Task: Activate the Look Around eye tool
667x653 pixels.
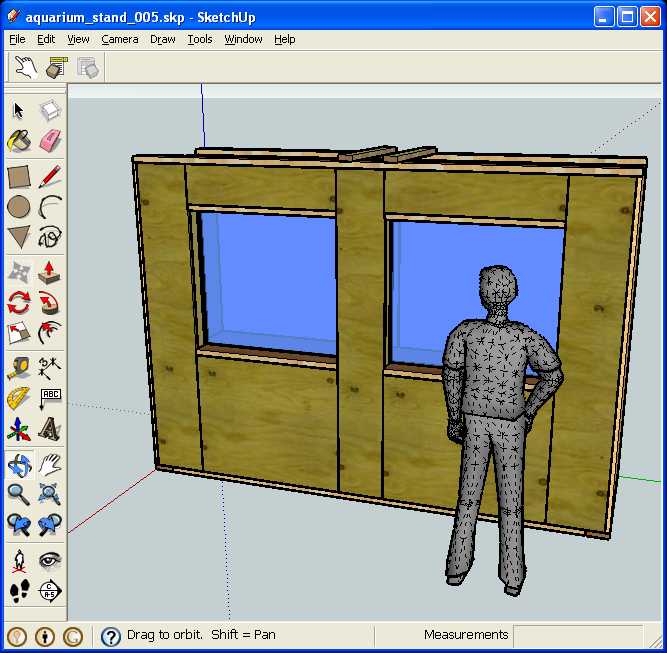Action: tap(50, 561)
